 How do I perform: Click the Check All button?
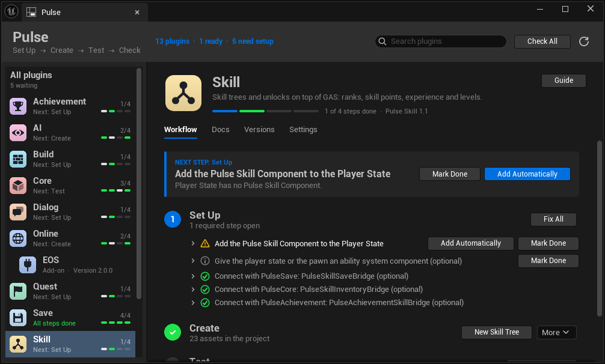coord(542,41)
